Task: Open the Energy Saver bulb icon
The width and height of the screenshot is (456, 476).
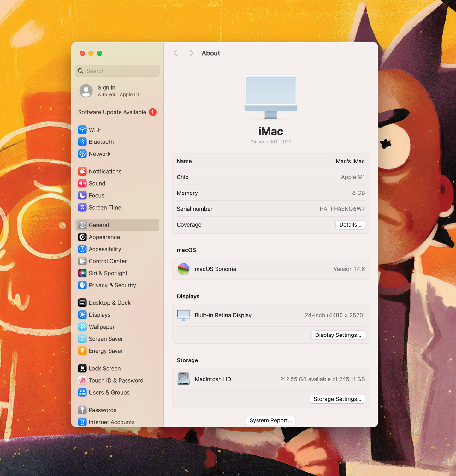Action: [x=82, y=351]
